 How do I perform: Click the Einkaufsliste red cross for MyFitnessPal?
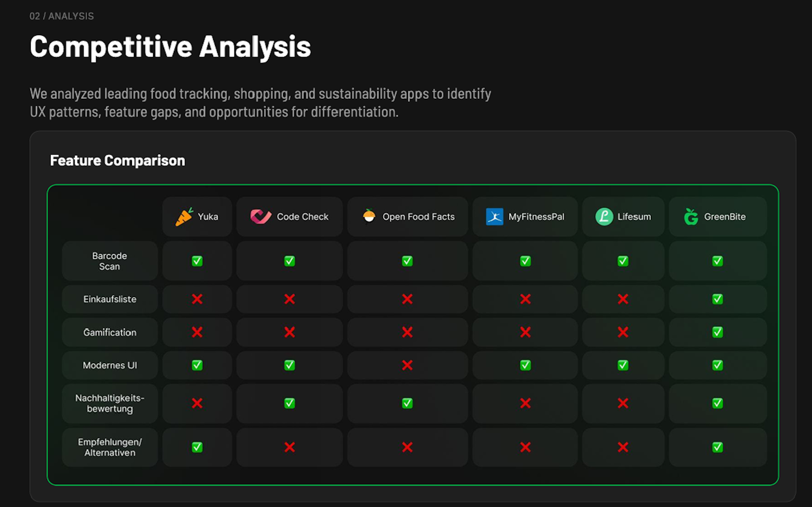pos(525,299)
